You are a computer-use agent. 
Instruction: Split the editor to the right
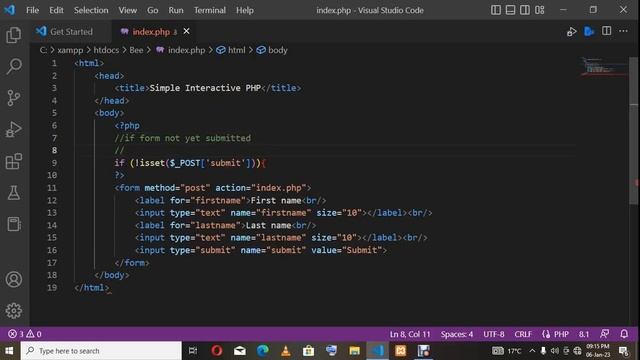pos(607,31)
